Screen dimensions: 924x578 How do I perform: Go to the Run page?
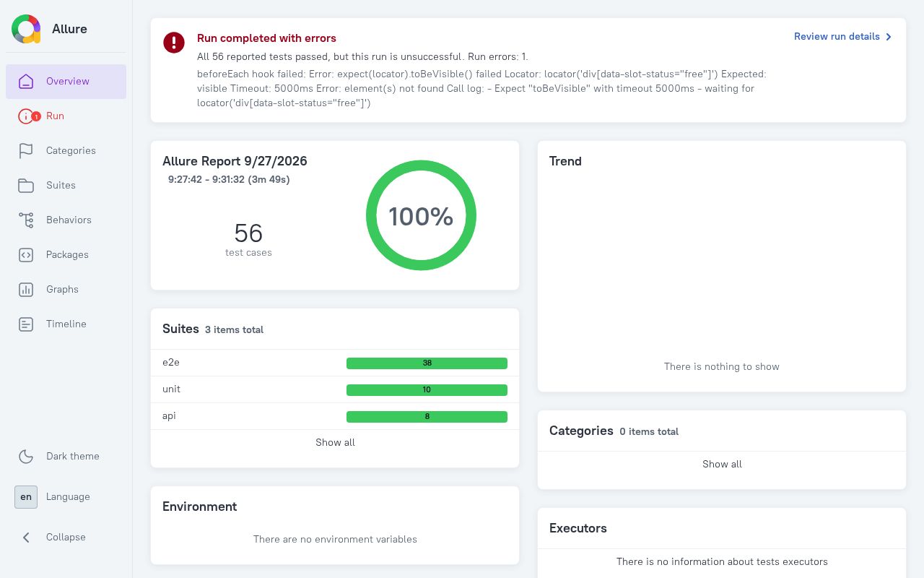click(66, 116)
